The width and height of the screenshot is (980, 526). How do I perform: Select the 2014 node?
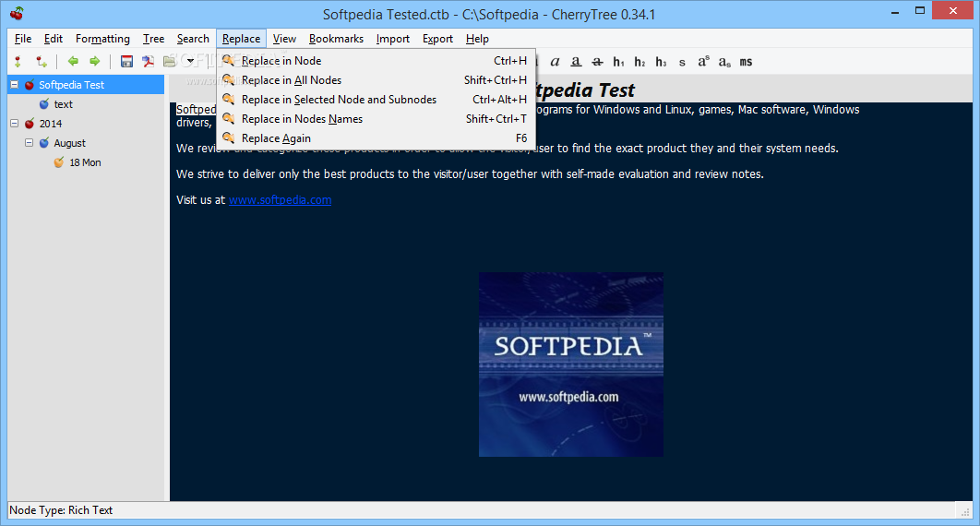(51, 124)
